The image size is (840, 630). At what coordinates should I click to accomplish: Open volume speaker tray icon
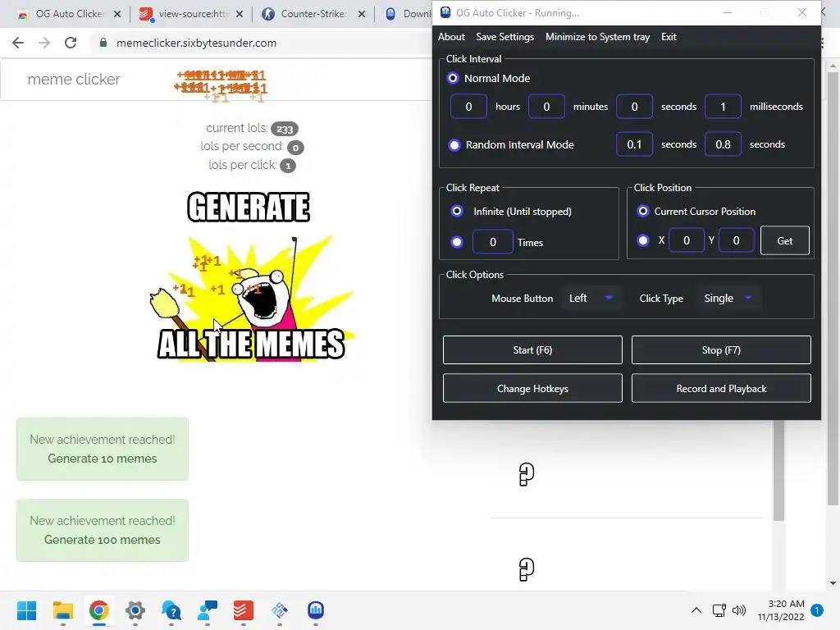739,610
